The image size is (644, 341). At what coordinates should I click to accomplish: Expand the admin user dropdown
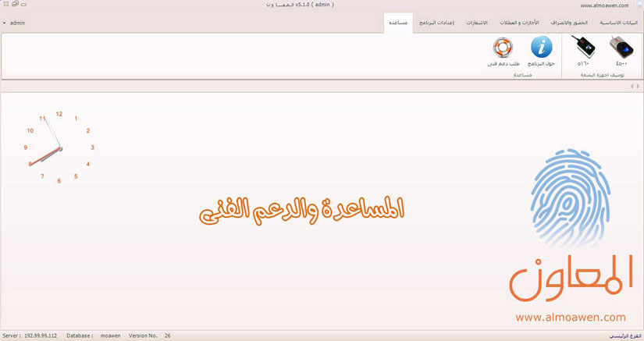point(14,23)
